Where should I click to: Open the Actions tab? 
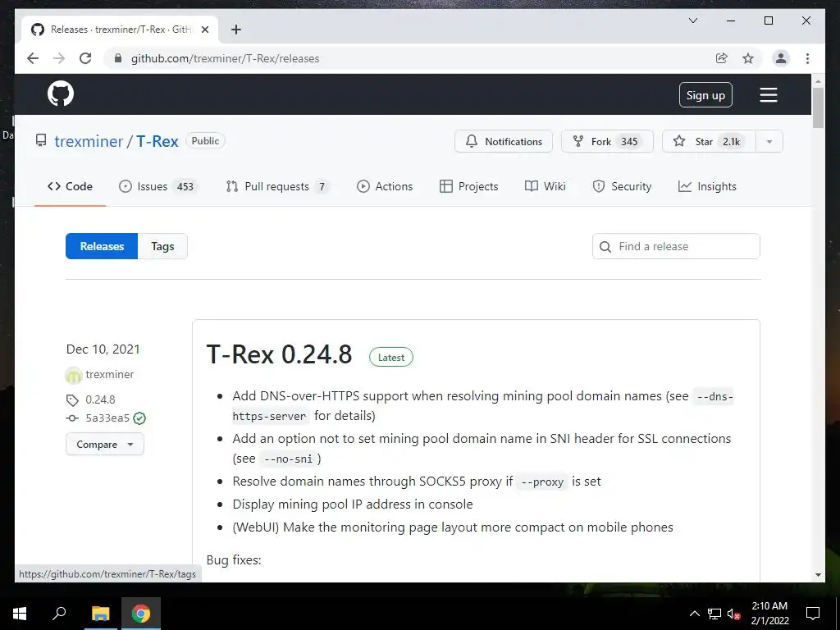tap(385, 186)
